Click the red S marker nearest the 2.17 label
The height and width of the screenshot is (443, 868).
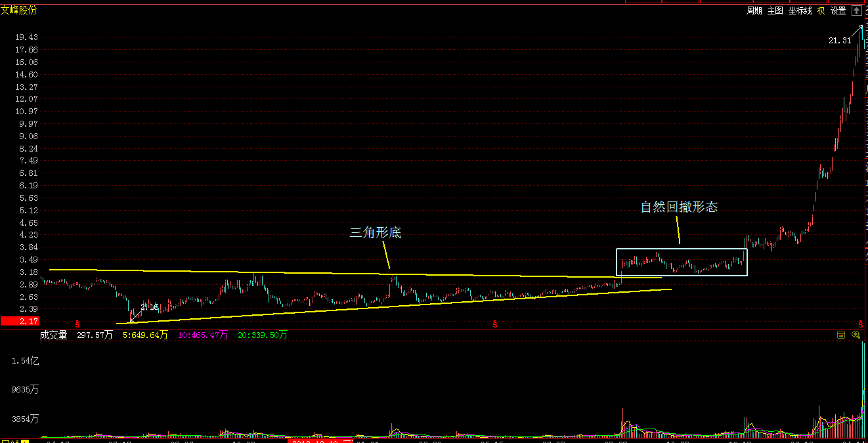(77, 324)
